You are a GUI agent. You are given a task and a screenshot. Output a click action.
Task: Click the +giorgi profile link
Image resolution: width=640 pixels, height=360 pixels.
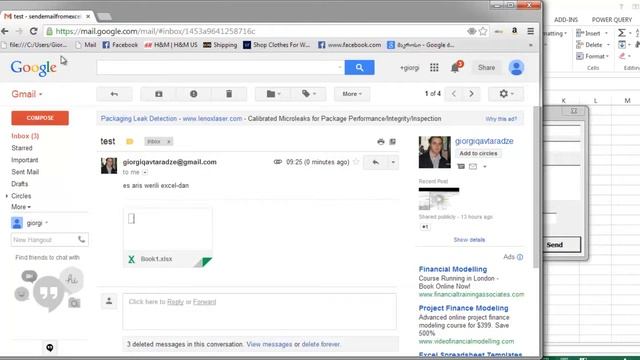pos(409,68)
